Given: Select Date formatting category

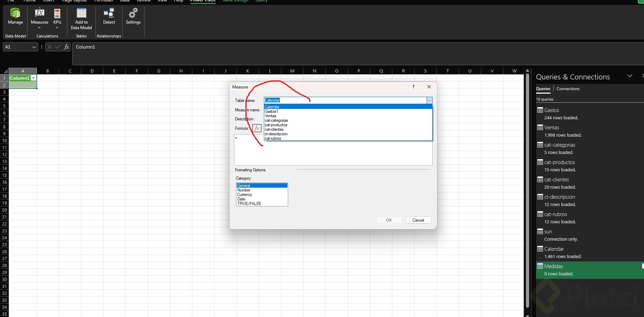Looking at the screenshot, I should 262,199.
